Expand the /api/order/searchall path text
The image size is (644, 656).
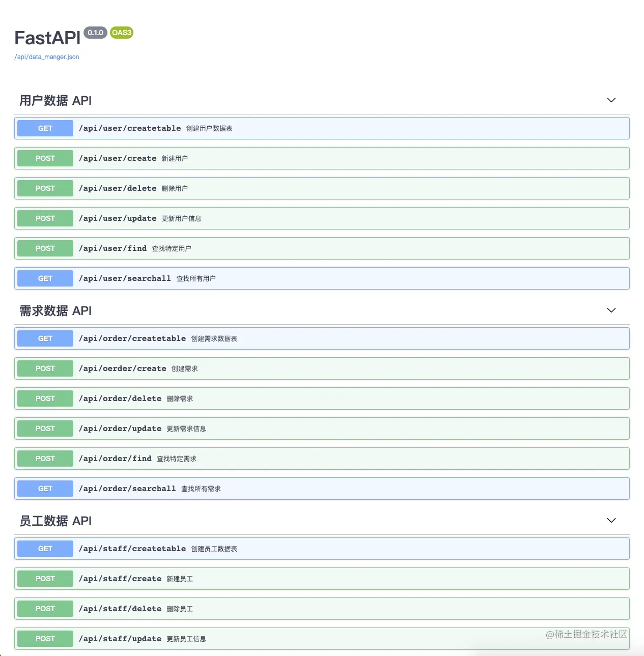click(x=127, y=489)
